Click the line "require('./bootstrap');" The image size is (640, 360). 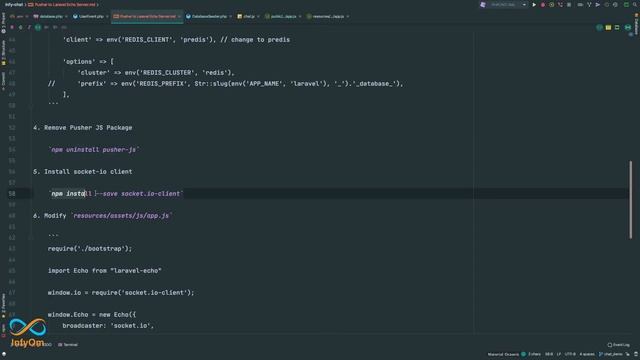[90, 249]
